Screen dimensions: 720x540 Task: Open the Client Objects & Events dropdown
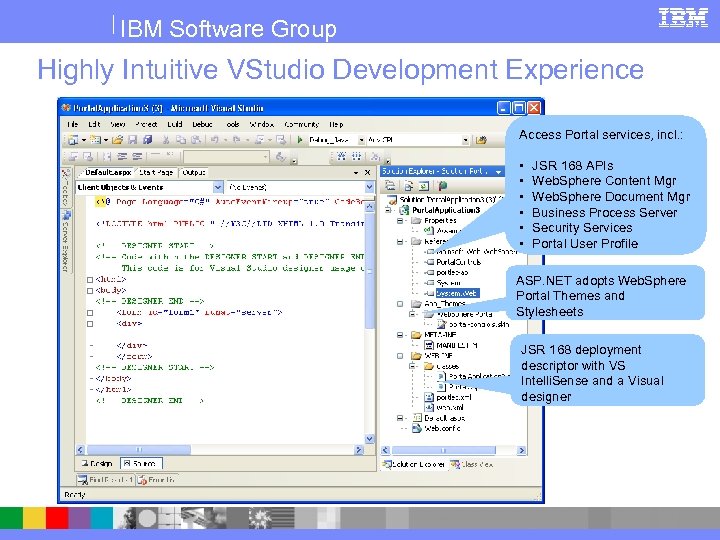pos(218,187)
